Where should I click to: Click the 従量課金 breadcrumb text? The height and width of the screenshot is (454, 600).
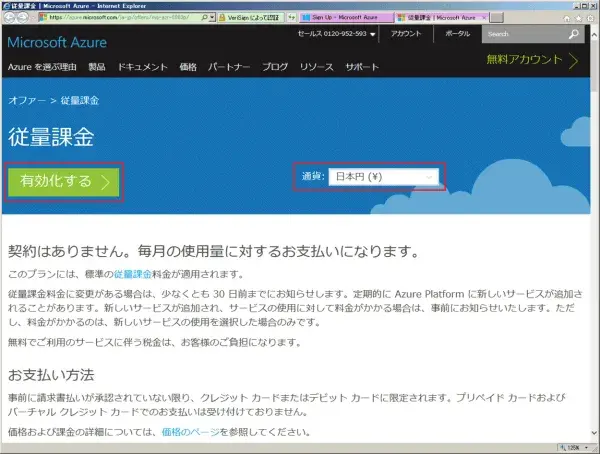(80, 101)
